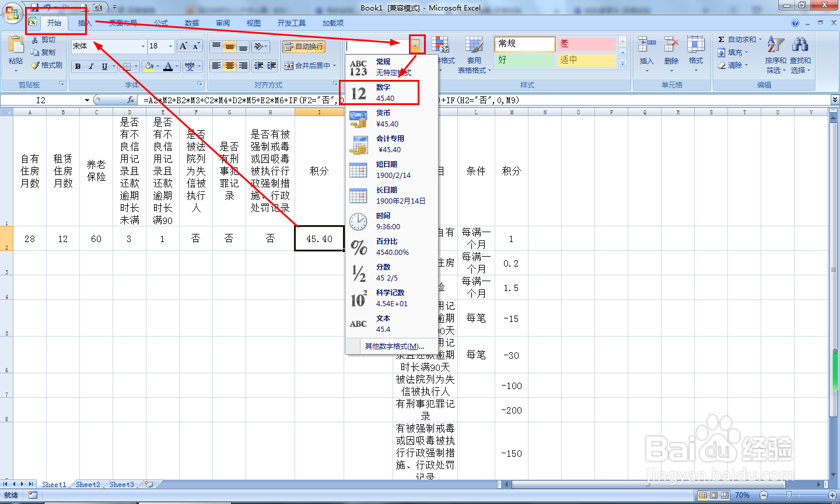Screen dimensions: 840x504
Task: Click the zoom out minus button
Action: (763, 495)
